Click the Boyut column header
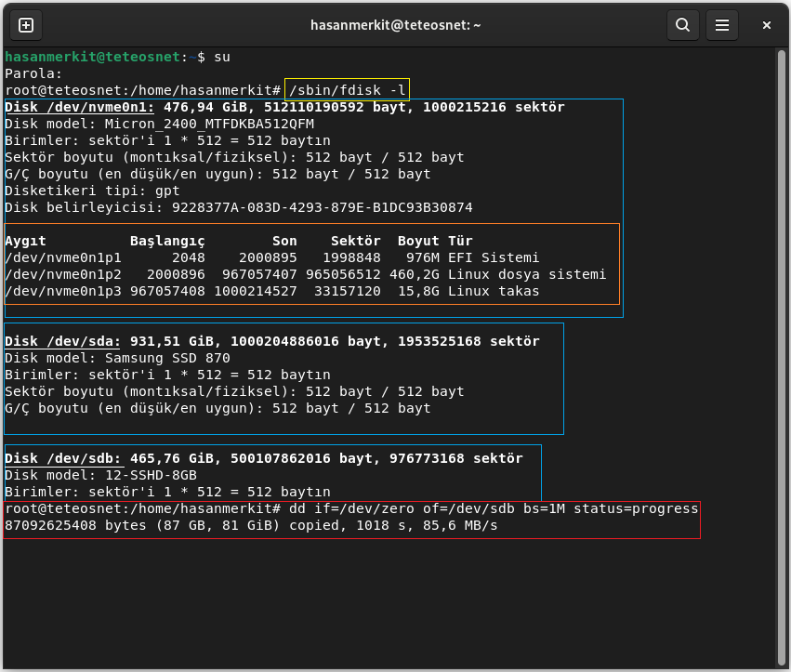 click(418, 241)
